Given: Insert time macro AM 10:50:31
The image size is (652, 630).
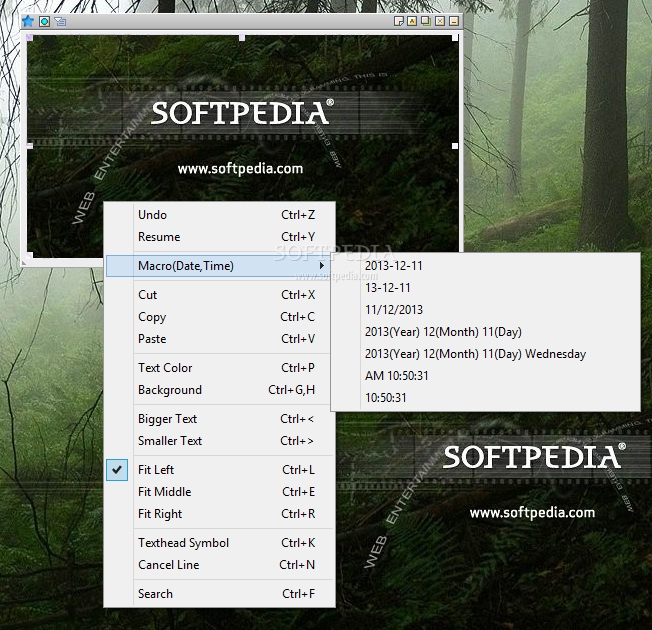Looking at the screenshot, I should click(485, 376).
